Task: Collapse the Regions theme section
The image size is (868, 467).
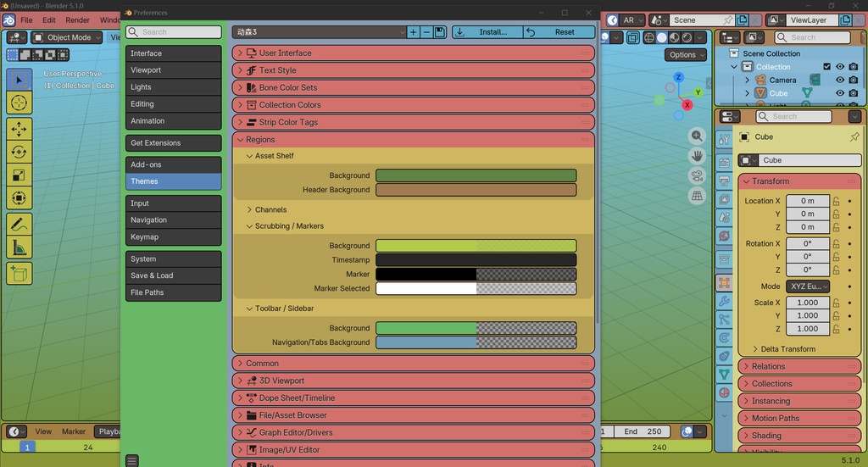Action: pos(414,140)
